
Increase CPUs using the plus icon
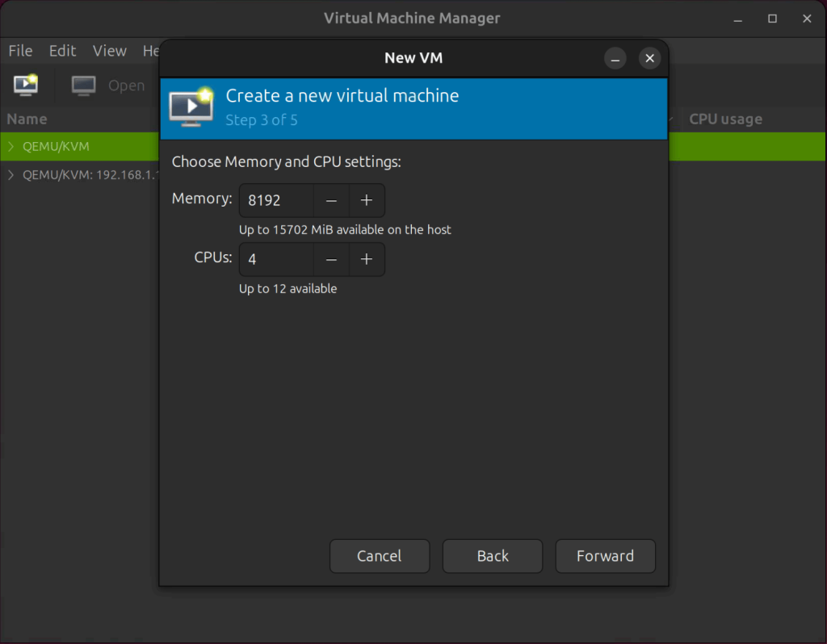click(367, 259)
